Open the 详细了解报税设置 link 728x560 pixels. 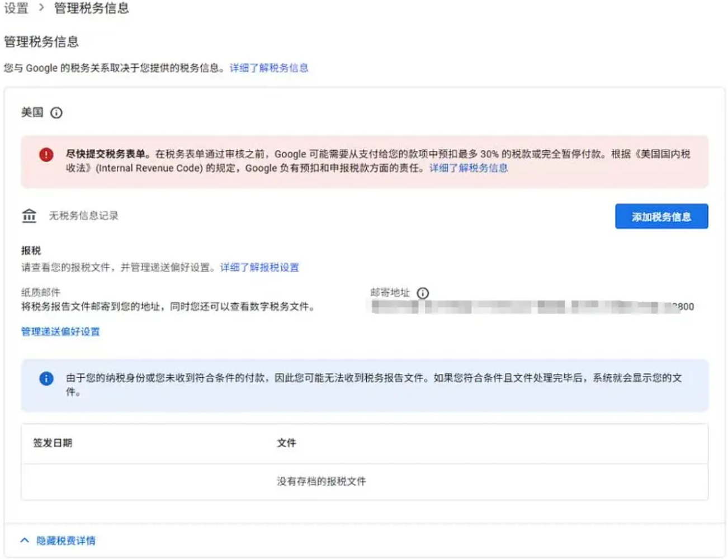[x=259, y=268]
